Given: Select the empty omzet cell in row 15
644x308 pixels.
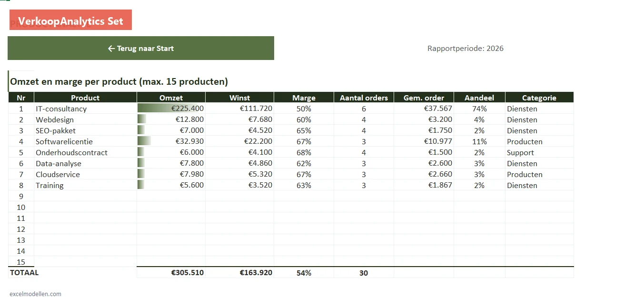Looking at the screenshot, I should 171,262.
